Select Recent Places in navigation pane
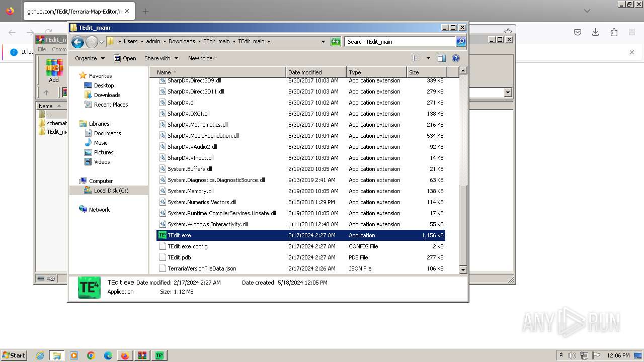644x362 pixels. click(x=111, y=105)
